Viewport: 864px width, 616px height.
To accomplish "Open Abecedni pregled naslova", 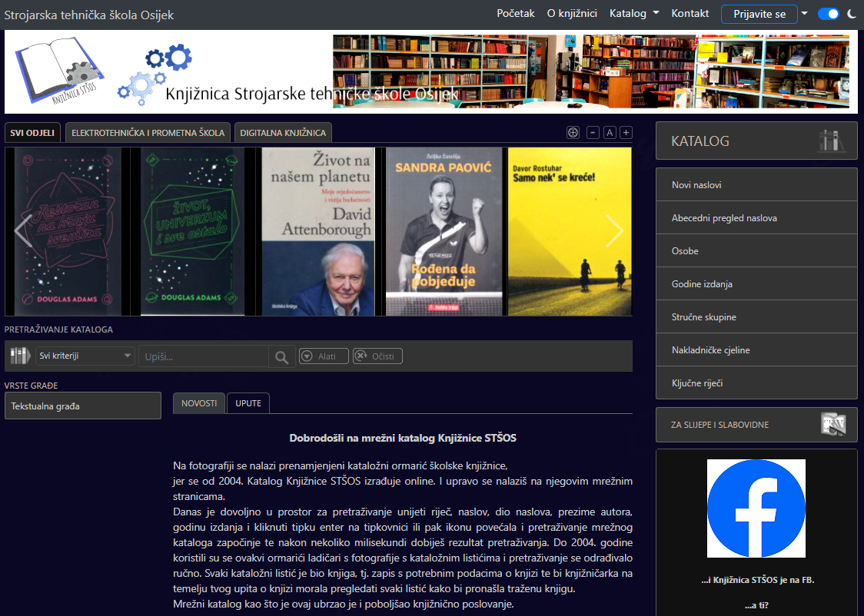I will pos(756,218).
